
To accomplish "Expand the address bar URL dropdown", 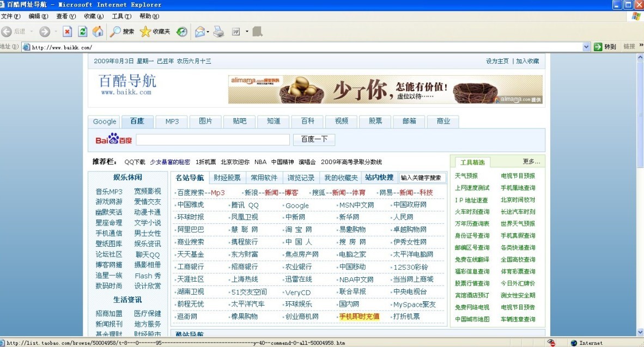I will (x=586, y=47).
